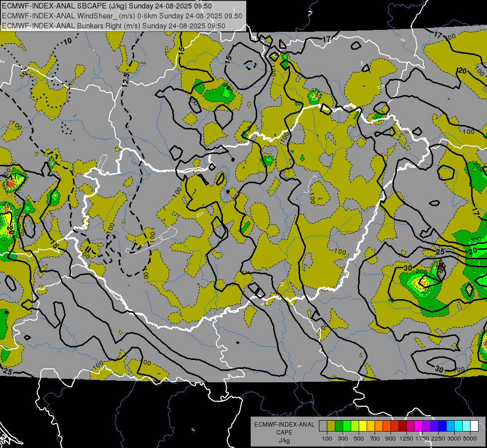The height and width of the screenshot is (448, 487).
Task: Select the olive swatch in the CAPE legend
Action: tap(331, 426)
